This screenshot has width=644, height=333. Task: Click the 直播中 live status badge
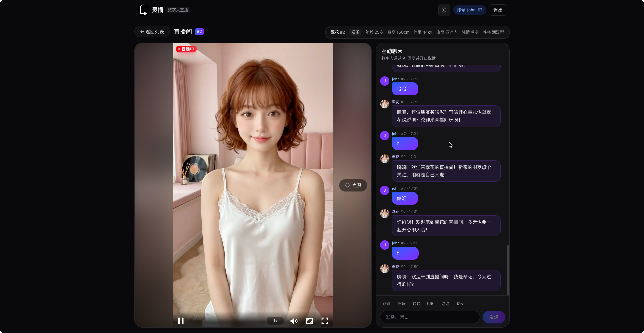186,49
